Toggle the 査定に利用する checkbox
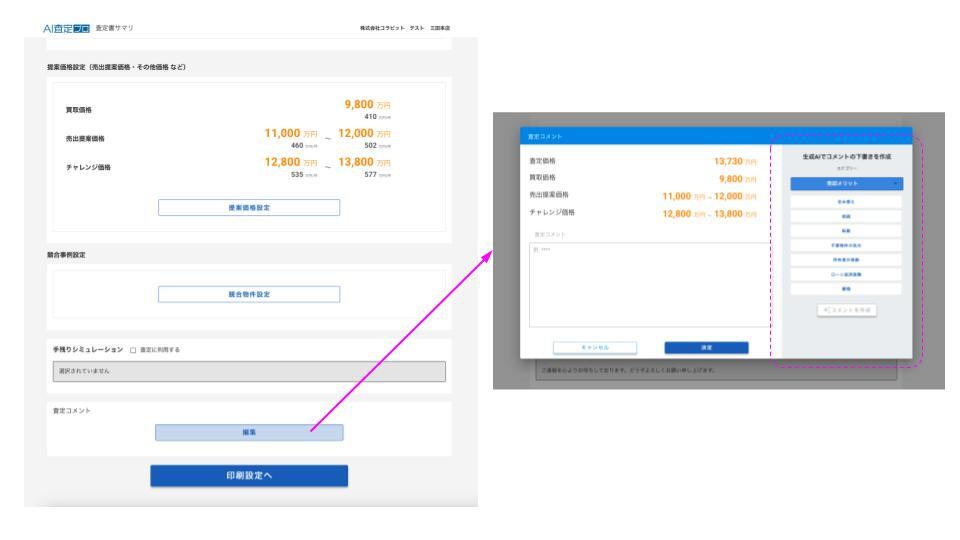Viewport: 960px width, 540px height. 133,349
